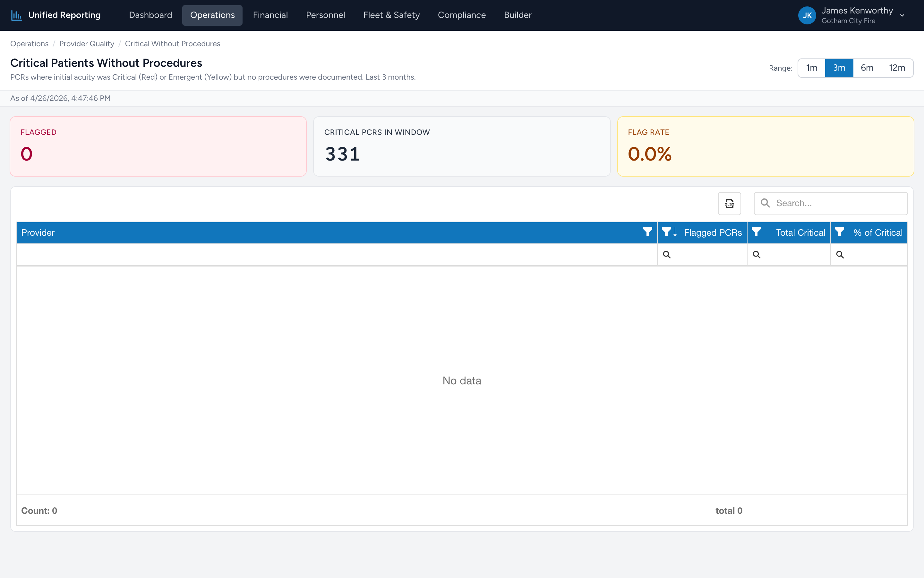Click the Provider column filter-row input
Image resolution: width=924 pixels, height=578 pixels.
pyautogui.click(x=337, y=255)
